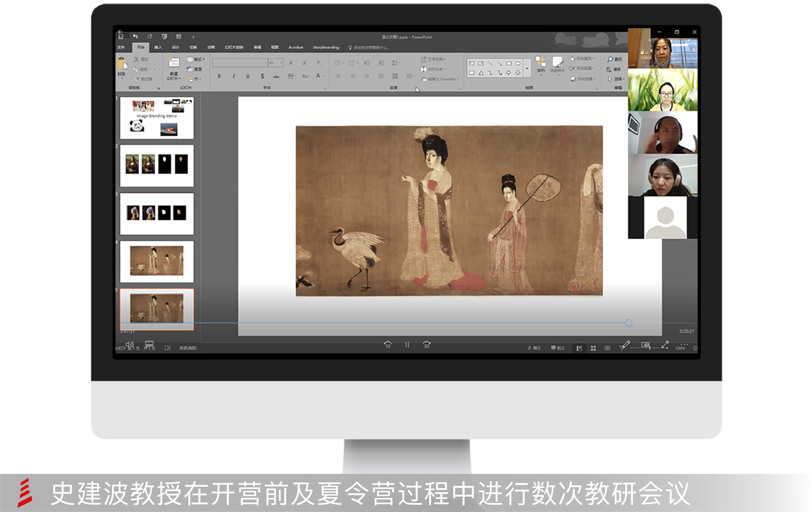Mute the video player volume
812x512 pixels.
130,345
